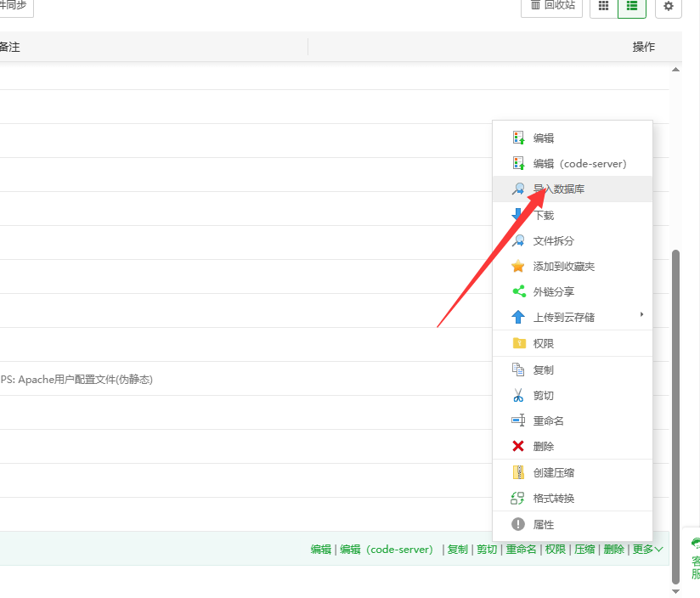Click the 格式转换 icon

click(x=517, y=498)
